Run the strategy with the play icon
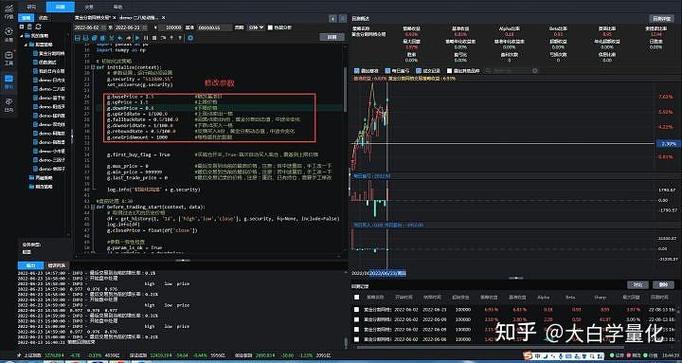 [x=137, y=38]
